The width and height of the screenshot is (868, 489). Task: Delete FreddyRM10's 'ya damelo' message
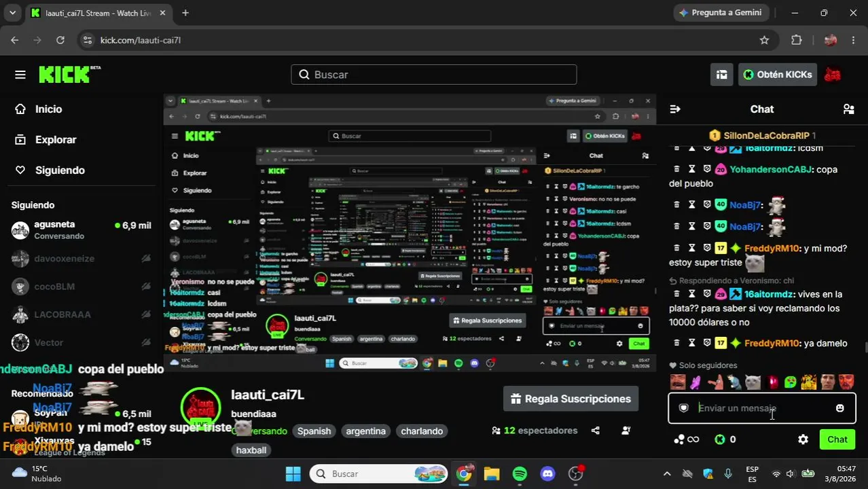pos(677,343)
